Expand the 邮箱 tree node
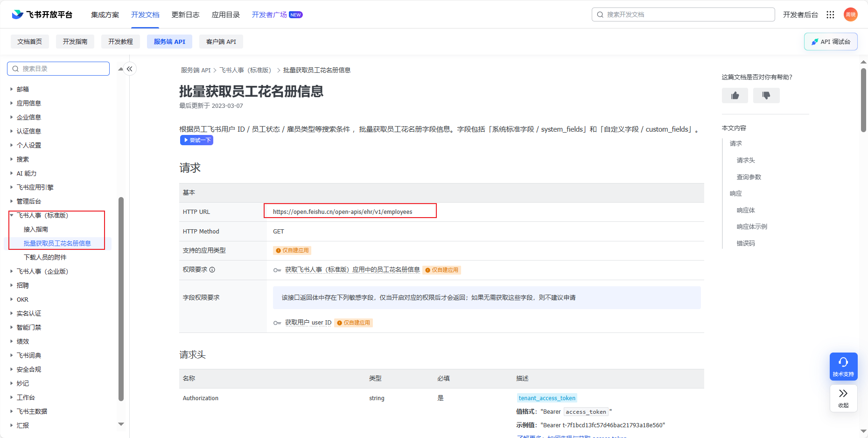 [12, 89]
